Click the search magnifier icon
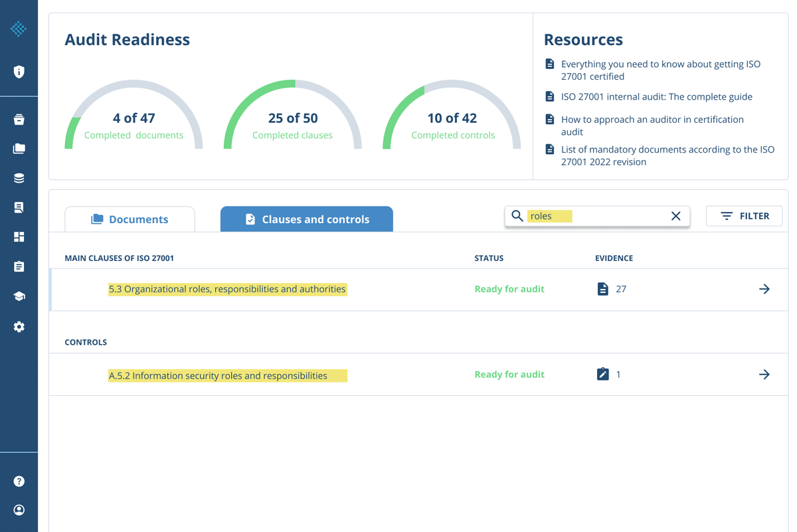Viewport: 797px width, 532px height. 517,216
